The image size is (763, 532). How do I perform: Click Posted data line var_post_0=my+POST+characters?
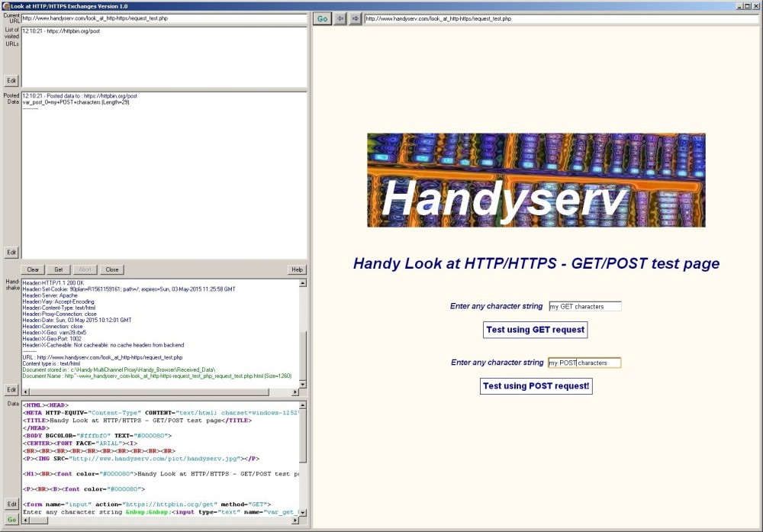point(76,102)
